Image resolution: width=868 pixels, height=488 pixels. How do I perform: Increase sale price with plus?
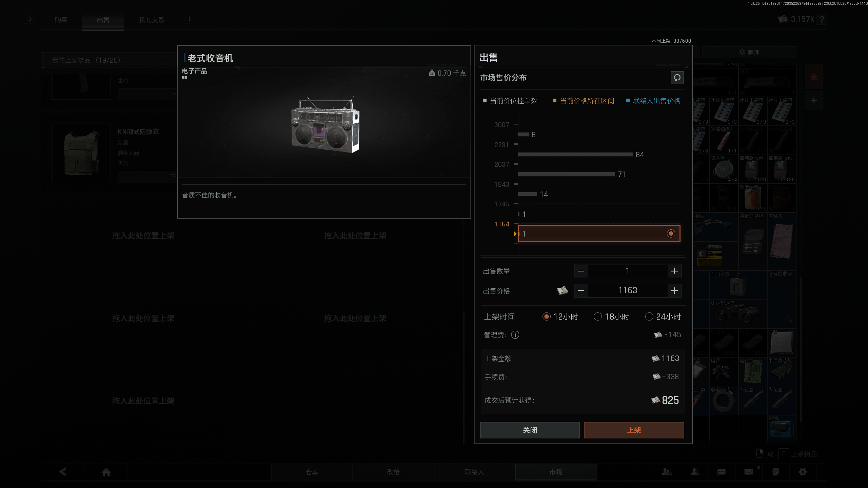674,290
